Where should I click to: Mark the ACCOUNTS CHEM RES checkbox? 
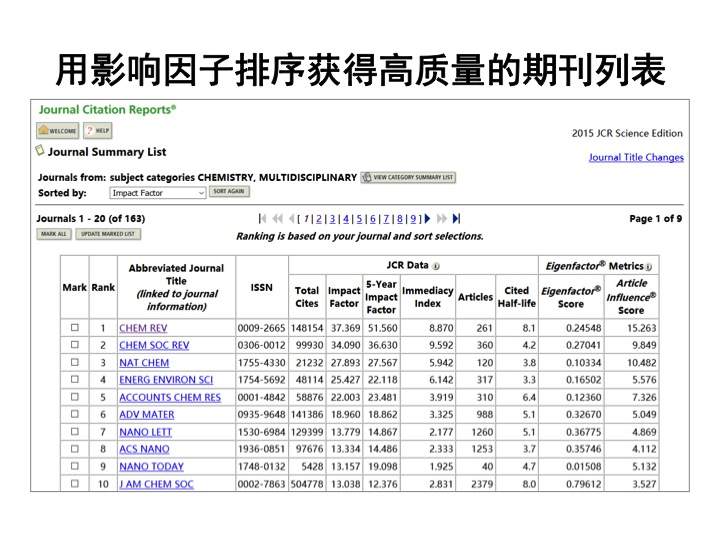pyautogui.click(x=75, y=397)
